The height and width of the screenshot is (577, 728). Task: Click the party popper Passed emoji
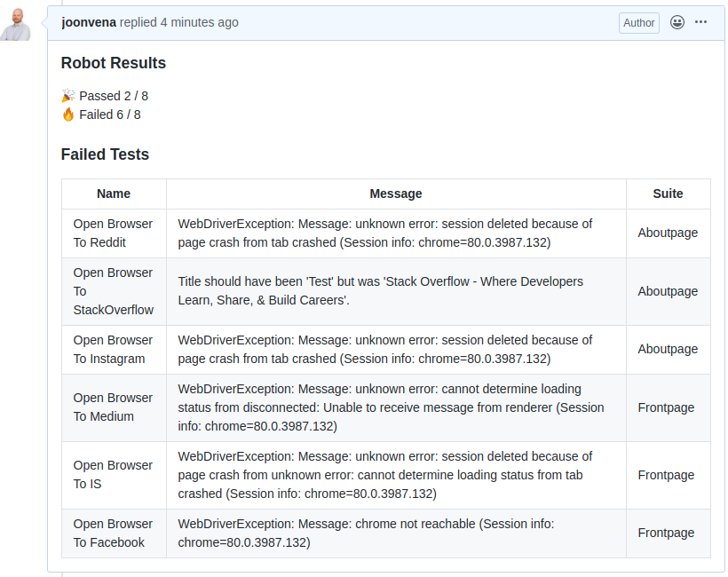point(68,96)
